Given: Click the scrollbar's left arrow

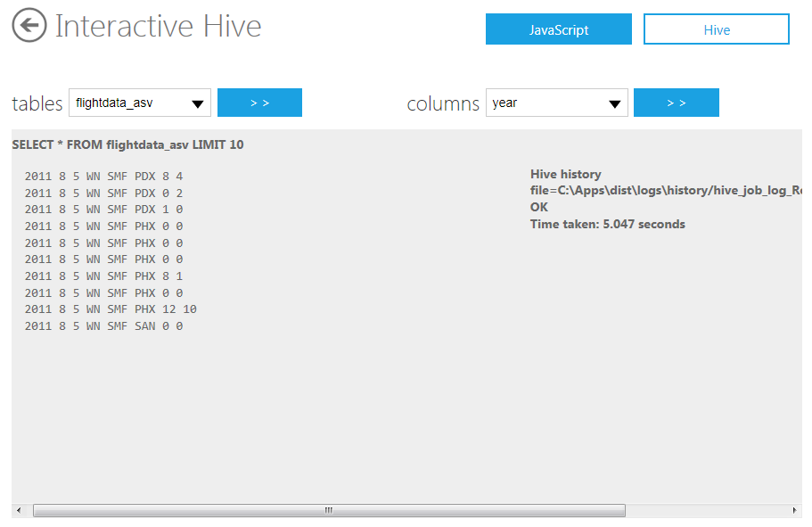Looking at the screenshot, I should (19, 510).
